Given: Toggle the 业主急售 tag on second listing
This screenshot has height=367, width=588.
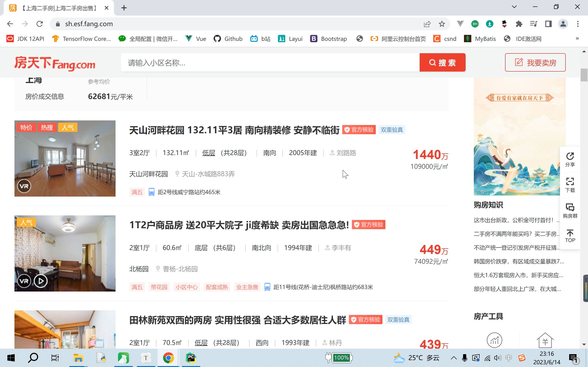Looking at the screenshot, I should click(x=246, y=287).
